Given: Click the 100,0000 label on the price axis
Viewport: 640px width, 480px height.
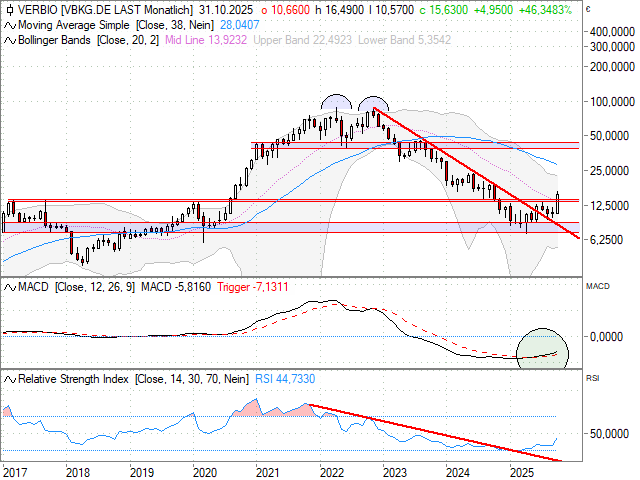Looking at the screenshot, I should pos(609,101).
